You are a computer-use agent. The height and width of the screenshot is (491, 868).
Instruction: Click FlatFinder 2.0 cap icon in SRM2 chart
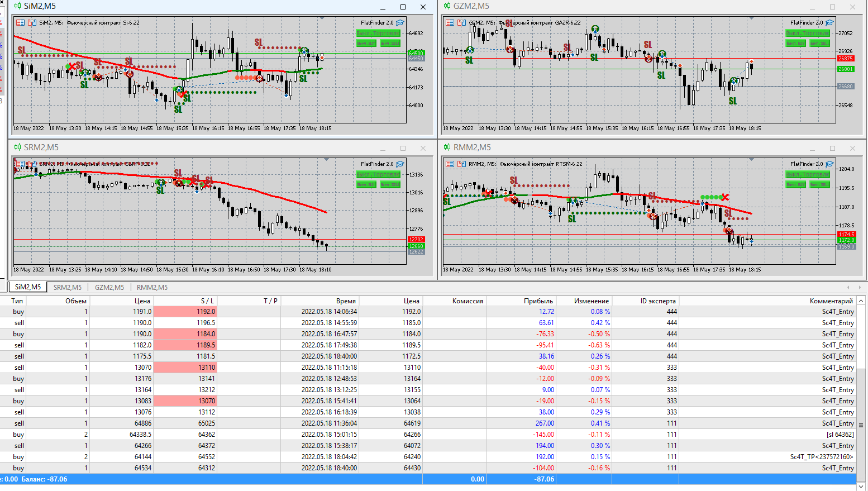pyautogui.click(x=400, y=164)
